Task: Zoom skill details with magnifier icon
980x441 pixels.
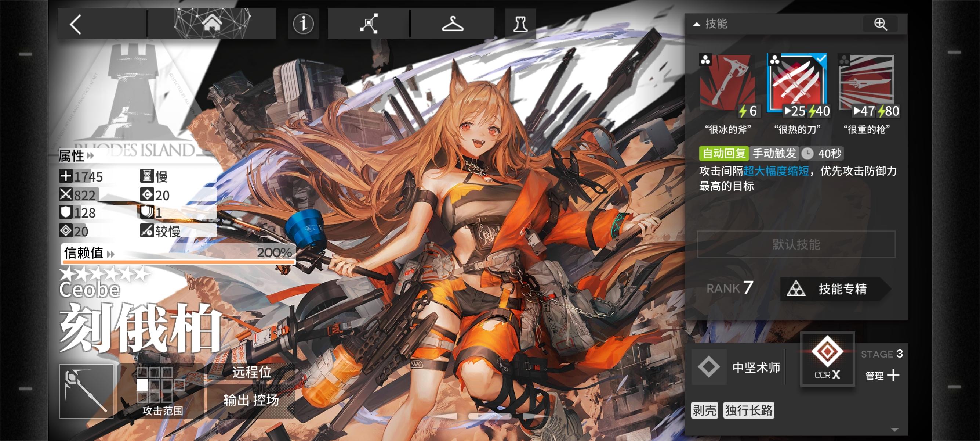Action: [880, 24]
